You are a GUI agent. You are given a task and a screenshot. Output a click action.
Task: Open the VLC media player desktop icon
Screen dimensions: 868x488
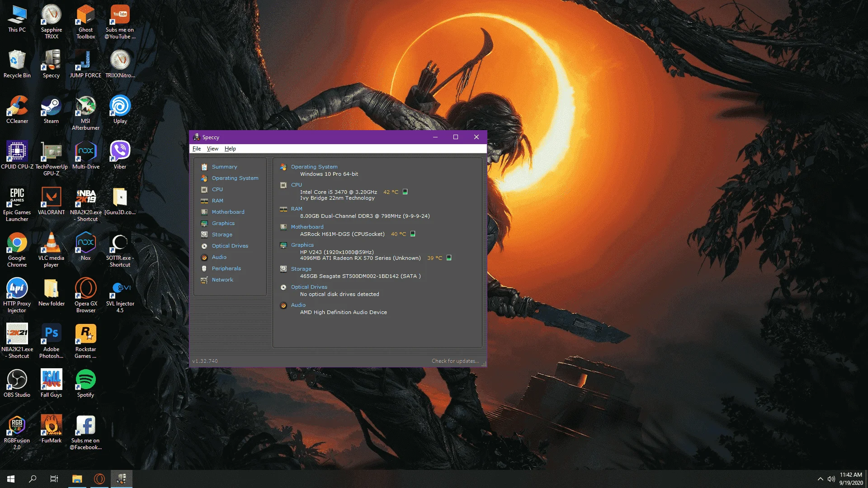click(x=51, y=250)
